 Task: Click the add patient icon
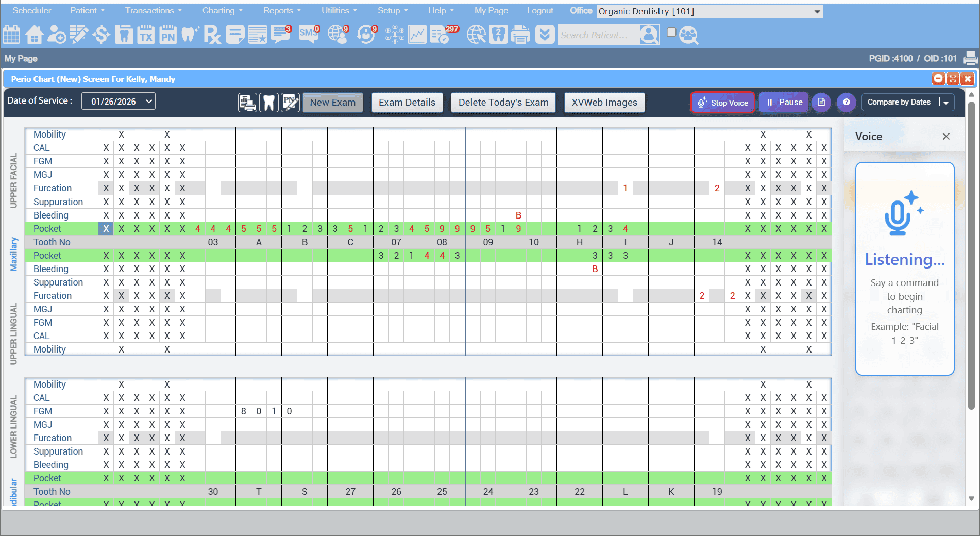click(56, 35)
